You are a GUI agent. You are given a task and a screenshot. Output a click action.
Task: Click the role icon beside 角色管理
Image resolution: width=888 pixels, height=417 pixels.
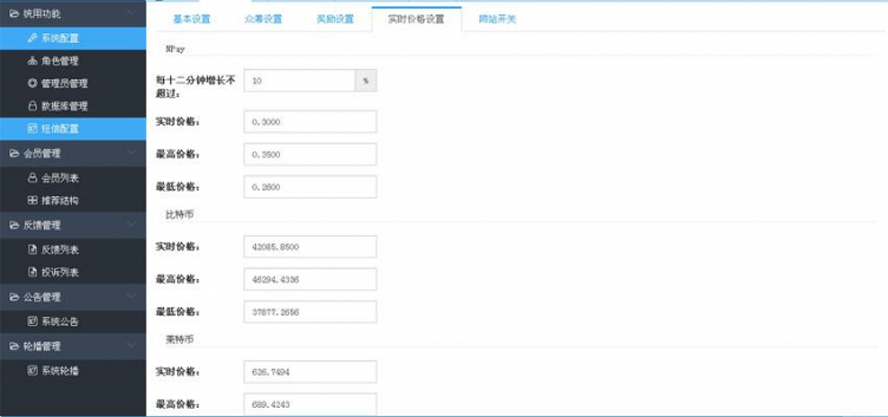coord(32,61)
